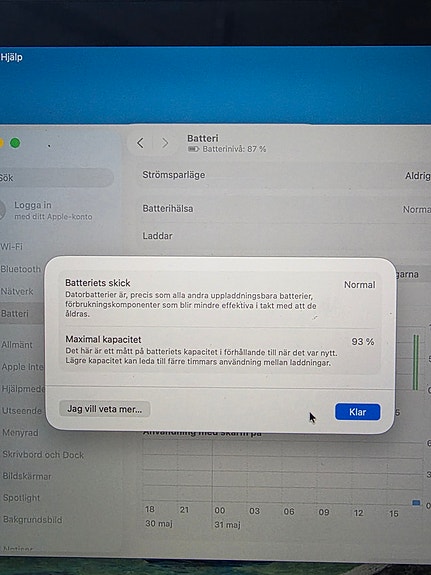Open Skrivbord och Dock settings
Viewport: 431px width, 575px height.
tap(43, 455)
